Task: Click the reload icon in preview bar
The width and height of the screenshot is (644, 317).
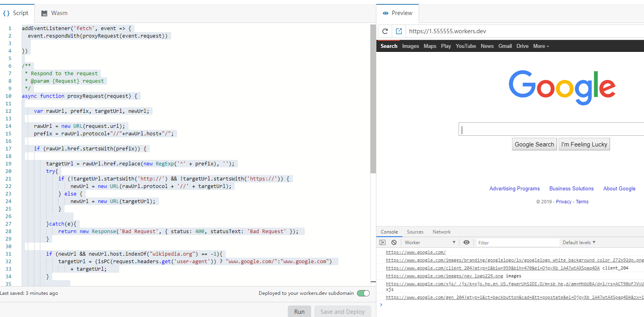Action: [385, 31]
